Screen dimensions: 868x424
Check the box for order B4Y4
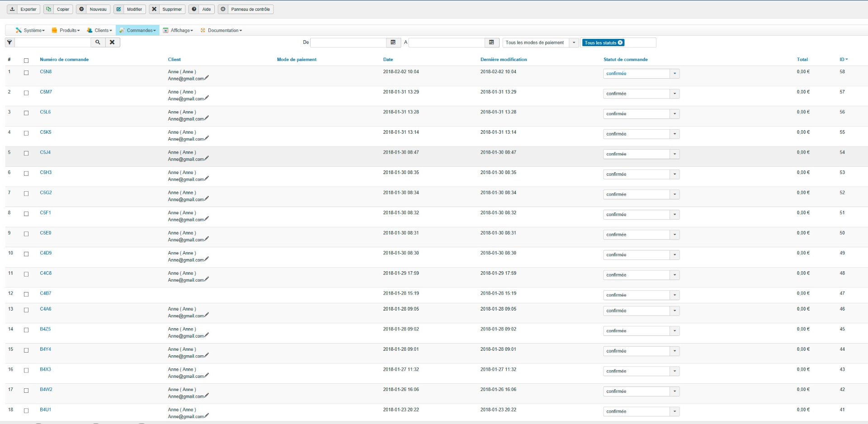point(26,350)
